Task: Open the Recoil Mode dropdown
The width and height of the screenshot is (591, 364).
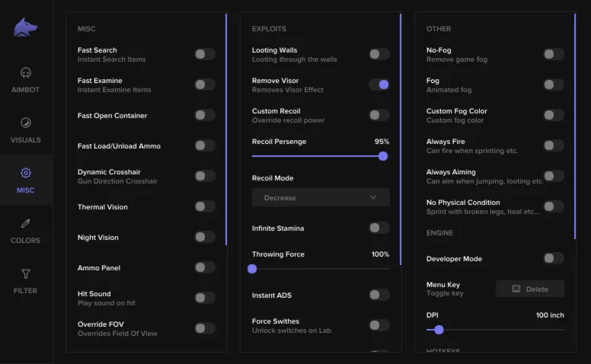Action: click(321, 197)
